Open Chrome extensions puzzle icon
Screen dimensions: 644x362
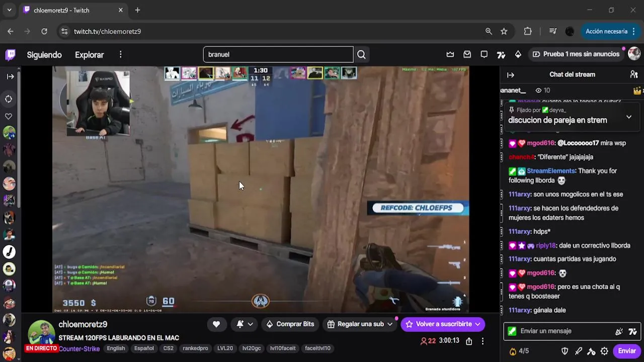point(528,31)
